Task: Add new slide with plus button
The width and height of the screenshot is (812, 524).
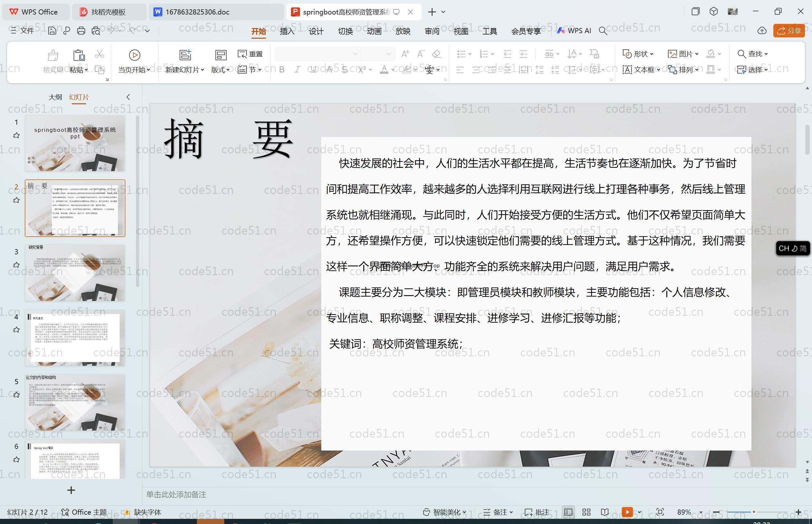Action: pos(71,490)
